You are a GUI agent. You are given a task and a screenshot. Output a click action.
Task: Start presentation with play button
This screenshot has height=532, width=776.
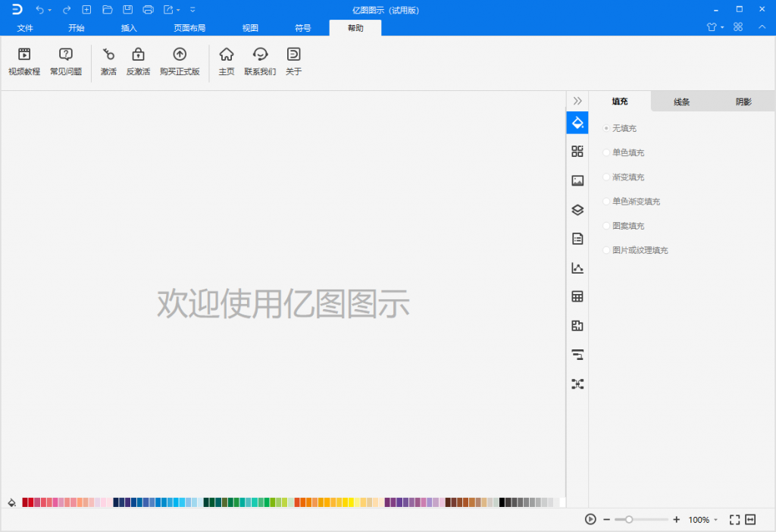click(x=590, y=519)
